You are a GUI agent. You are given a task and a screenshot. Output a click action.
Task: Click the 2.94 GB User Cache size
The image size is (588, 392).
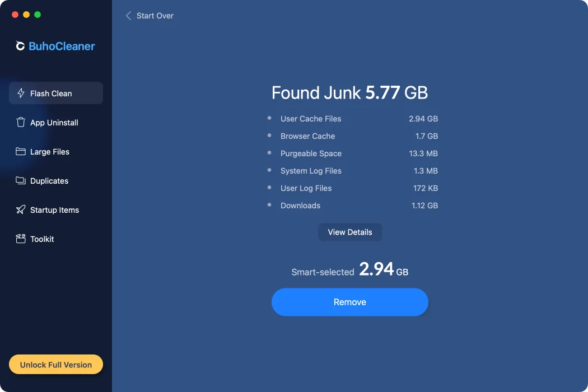tap(423, 119)
